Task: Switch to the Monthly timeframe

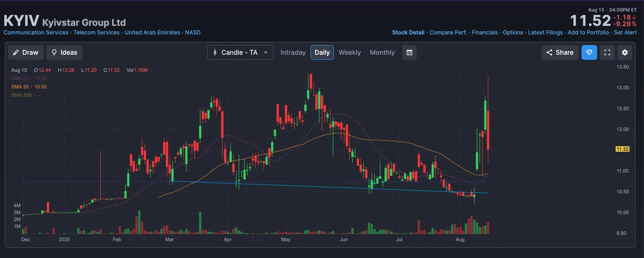Action: click(x=382, y=53)
